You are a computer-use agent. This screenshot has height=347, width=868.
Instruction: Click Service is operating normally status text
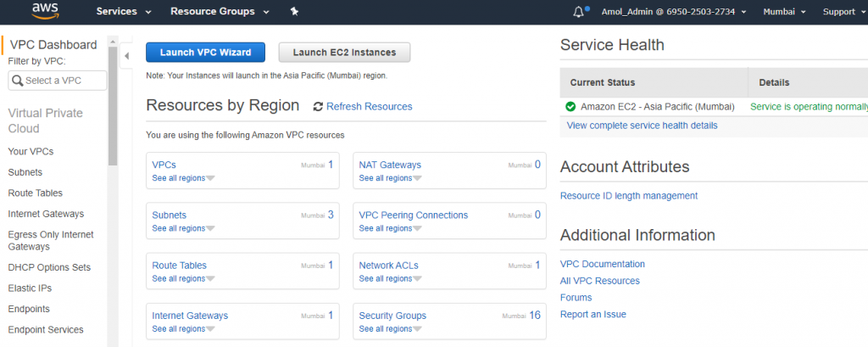point(809,106)
